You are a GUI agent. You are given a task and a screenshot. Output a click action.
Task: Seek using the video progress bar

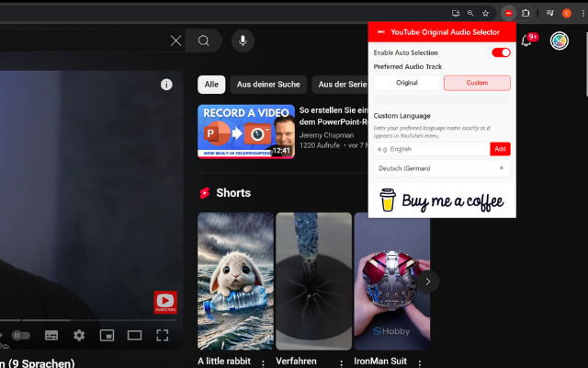pyautogui.click(x=88, y=320)
